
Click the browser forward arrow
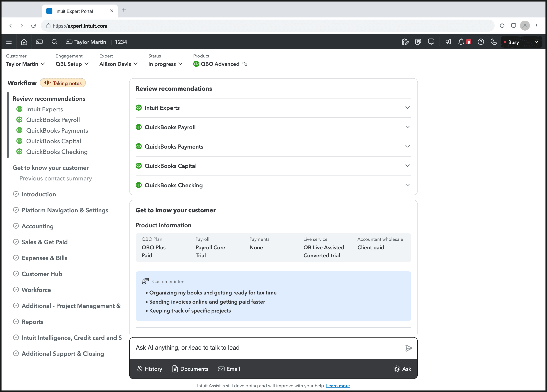[x=22, y=26]
